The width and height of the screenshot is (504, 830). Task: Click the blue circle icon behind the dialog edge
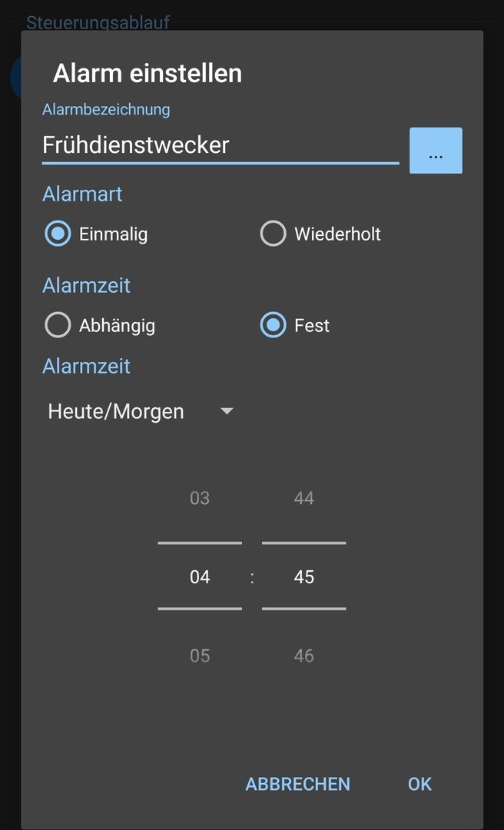pyautogui.click(x=15, y=77)
